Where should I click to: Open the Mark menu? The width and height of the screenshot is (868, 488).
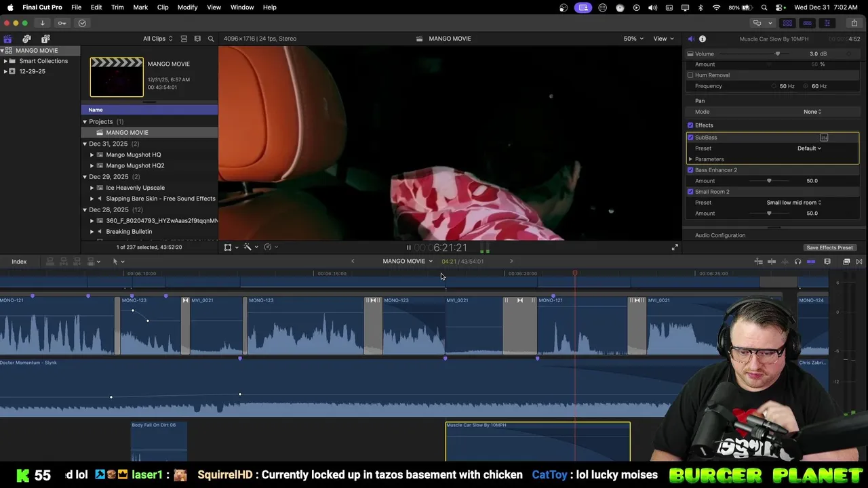coord(140,7)
